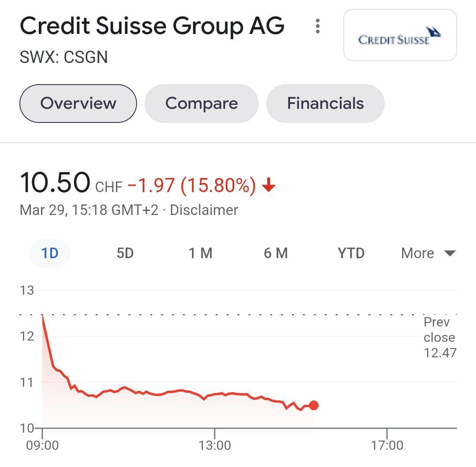Click the 1 M time range option

(201, 253)
